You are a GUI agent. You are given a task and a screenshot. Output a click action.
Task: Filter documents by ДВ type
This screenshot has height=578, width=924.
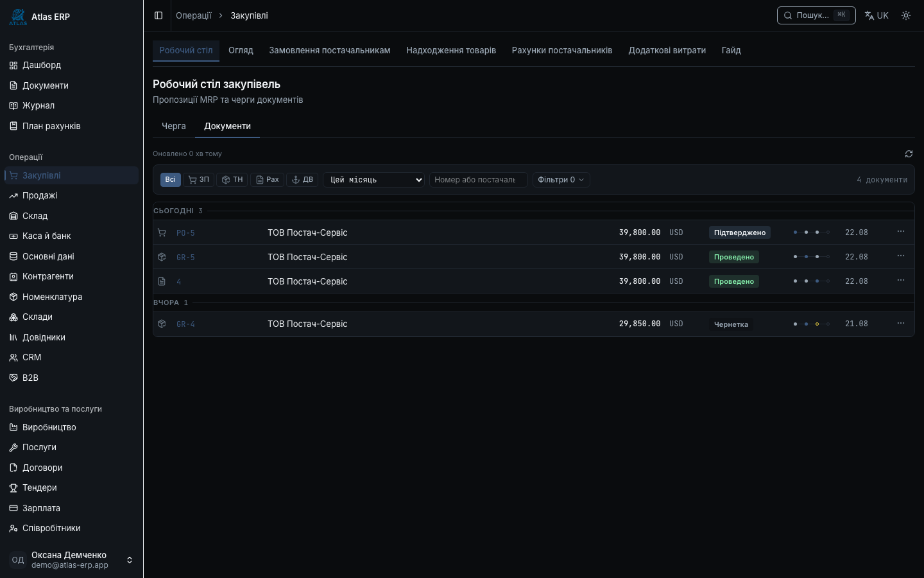[302, 180]
